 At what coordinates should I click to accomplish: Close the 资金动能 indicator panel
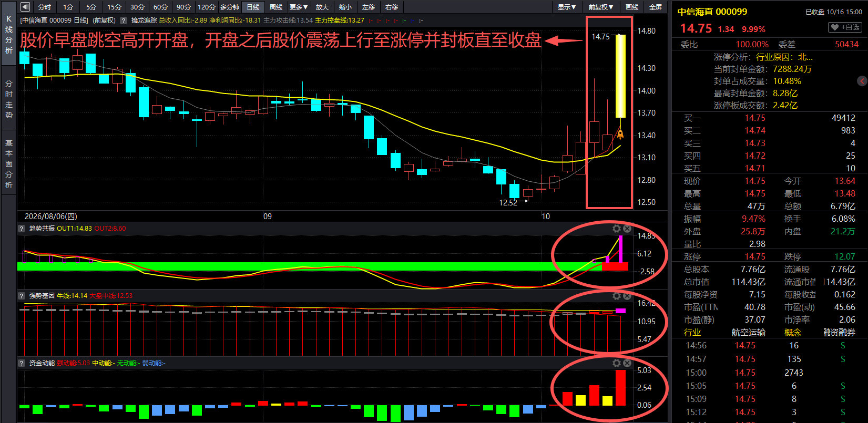[x=627, y=363]
